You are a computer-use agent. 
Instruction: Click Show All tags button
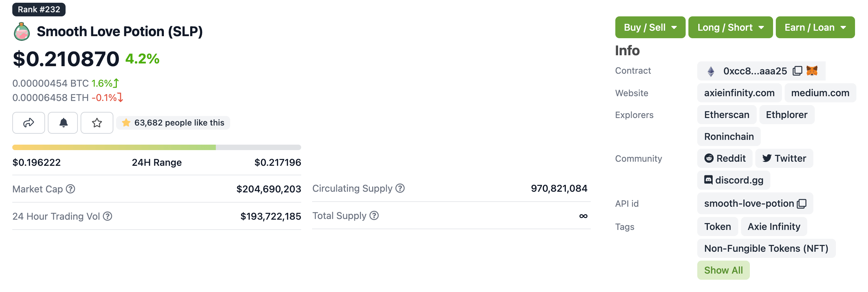click(x=723, y=270)
